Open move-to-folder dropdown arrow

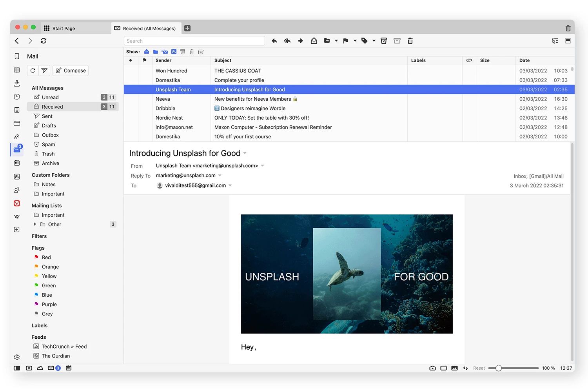[x=336, y=41]
